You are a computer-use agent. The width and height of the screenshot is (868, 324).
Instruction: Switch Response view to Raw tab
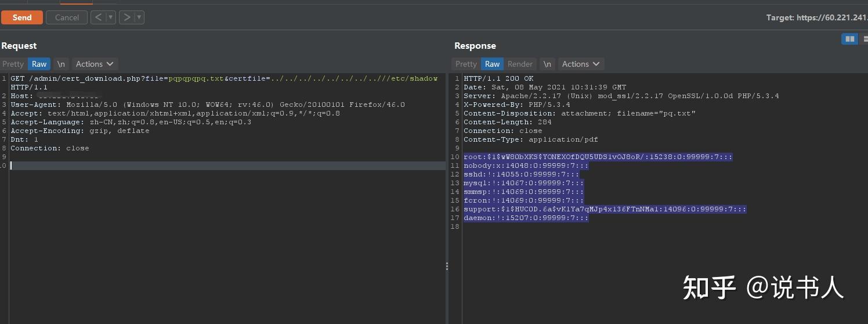click(x=493, y=64)
